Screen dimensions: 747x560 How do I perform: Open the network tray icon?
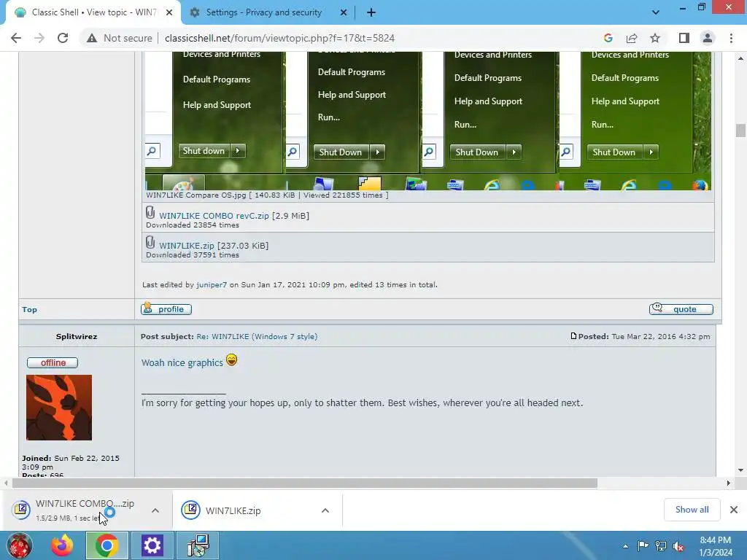(x=661, y=546)
